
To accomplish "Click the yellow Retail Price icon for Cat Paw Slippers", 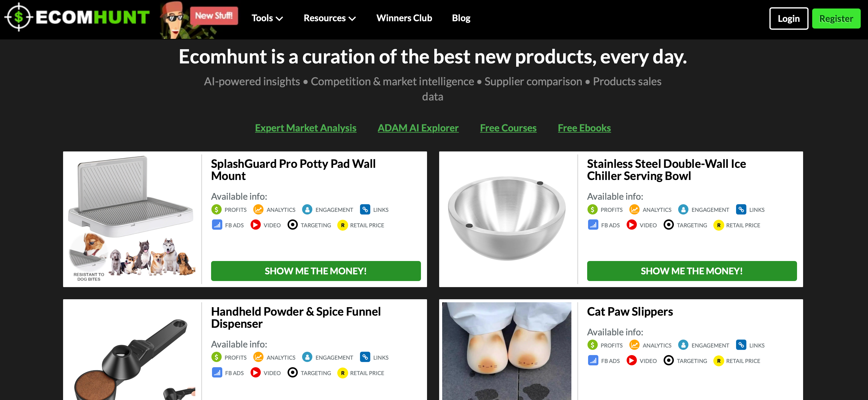I will tap(718, 361).
